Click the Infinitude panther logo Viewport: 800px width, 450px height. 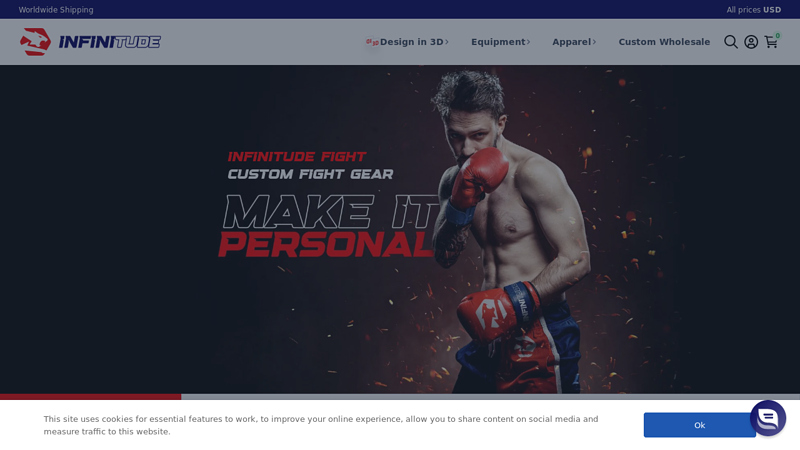(35, 42)
